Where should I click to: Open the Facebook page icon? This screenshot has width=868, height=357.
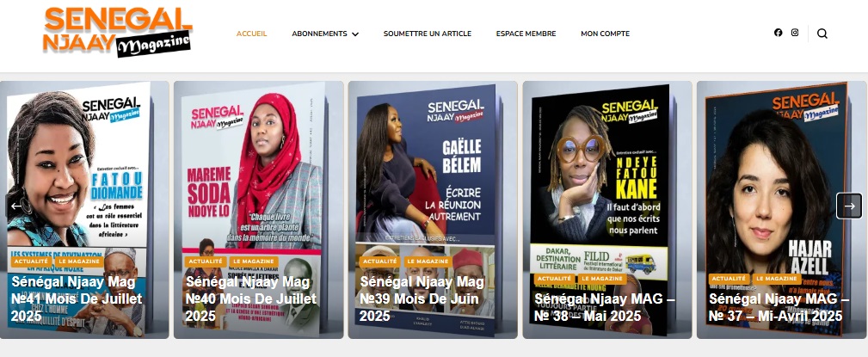tap(778, 33)
